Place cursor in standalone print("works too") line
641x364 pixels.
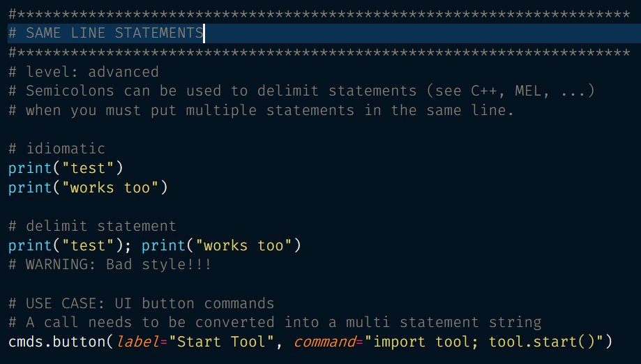[88, 188]
